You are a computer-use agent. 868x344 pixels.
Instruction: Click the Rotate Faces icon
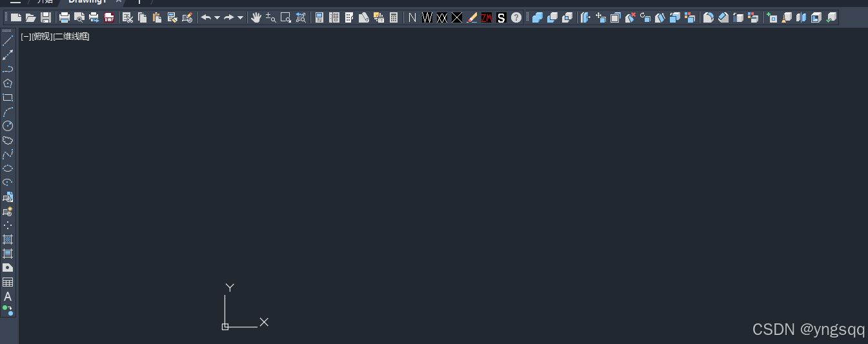pyautogui.click(x=645, y=17)
